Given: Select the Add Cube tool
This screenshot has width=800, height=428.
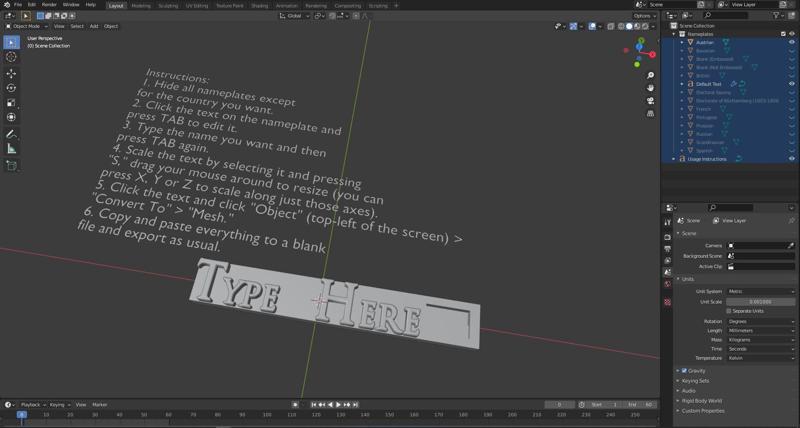Looking at the screenshot, I should (x=11, y=165).
